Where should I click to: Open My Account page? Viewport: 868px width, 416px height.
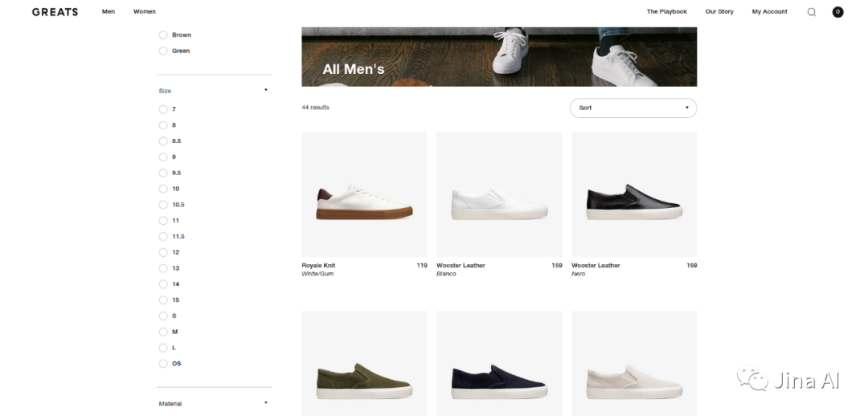(769, 11)
